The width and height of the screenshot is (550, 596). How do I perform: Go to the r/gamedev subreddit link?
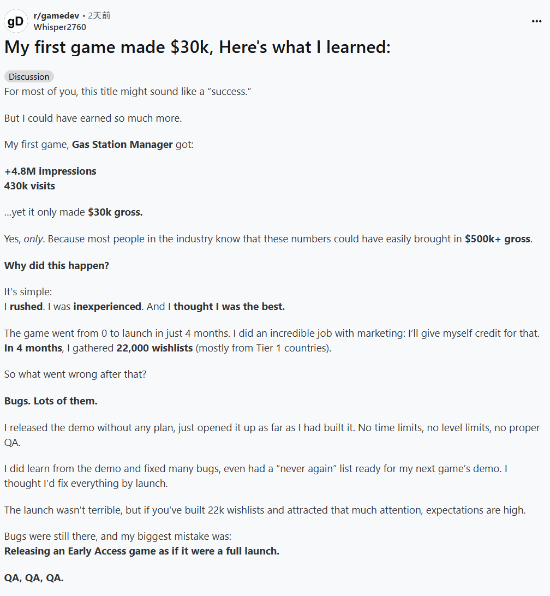[56, 16]
